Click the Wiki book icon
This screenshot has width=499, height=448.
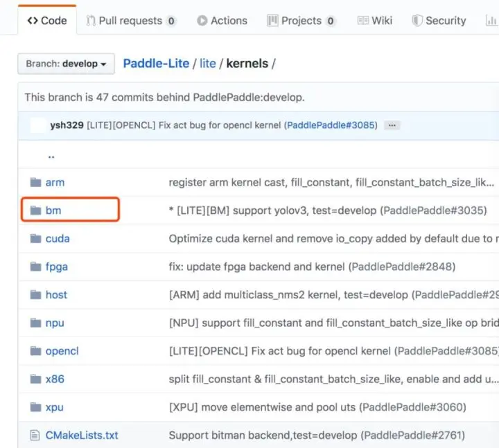[x=362, y=21]
